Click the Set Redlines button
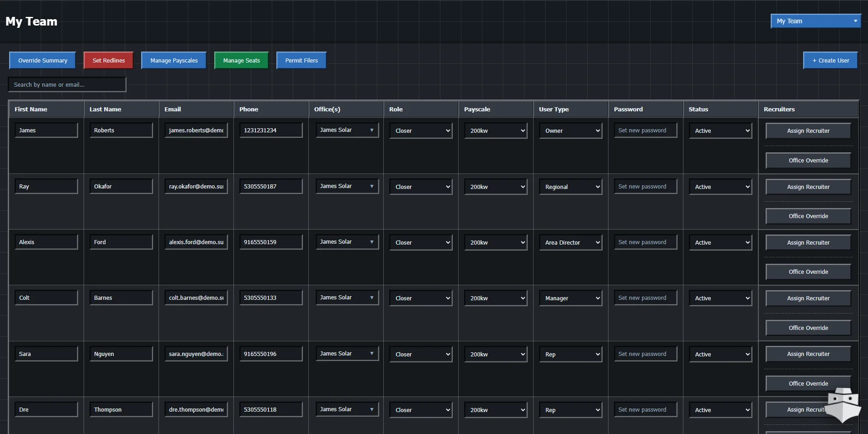 click(108, 60)
